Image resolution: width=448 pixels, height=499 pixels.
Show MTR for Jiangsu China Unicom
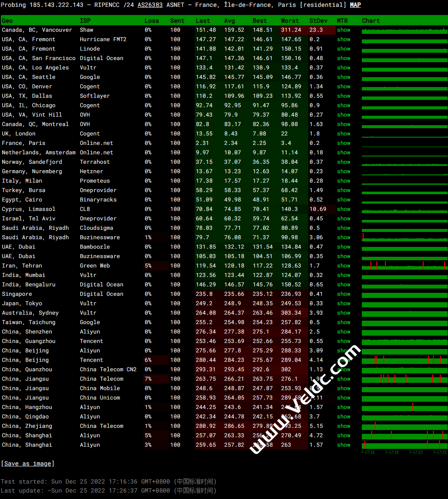pos(344,398)
